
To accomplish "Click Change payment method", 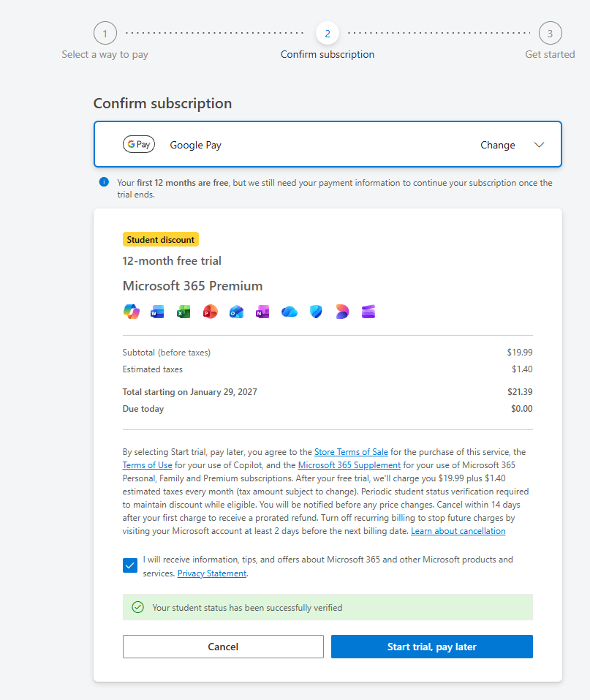I will click(498, 145).
